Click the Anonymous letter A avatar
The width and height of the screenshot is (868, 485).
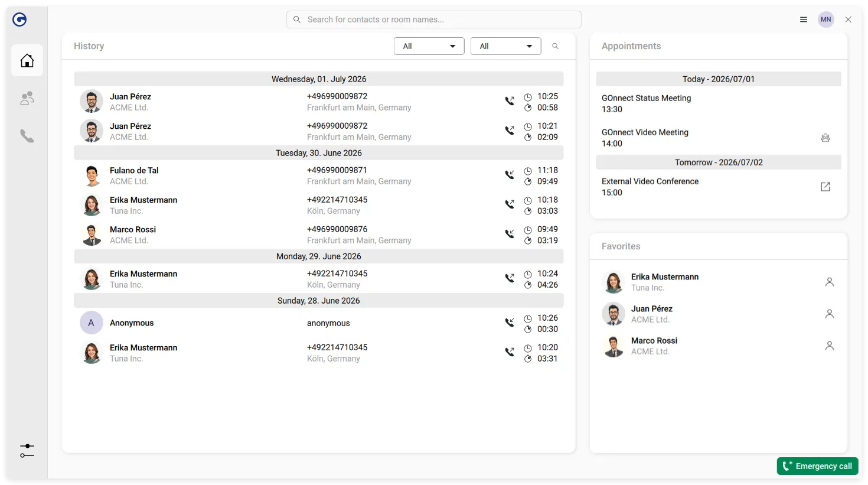pyautogui.click(x=92, y=323)
